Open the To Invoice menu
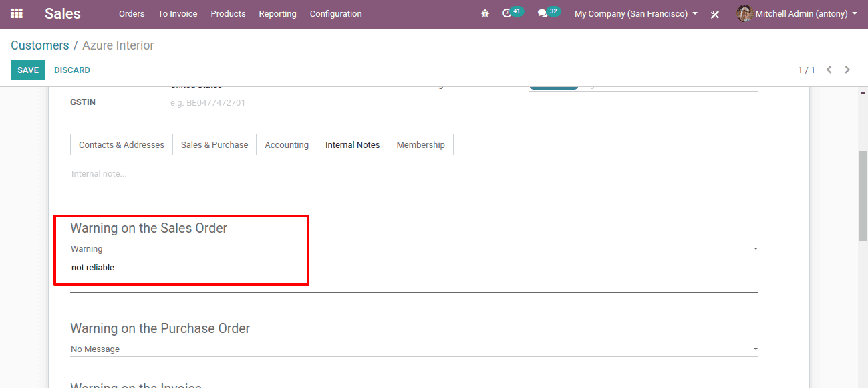This screenshot has width=868, height=388. (178, 13)
